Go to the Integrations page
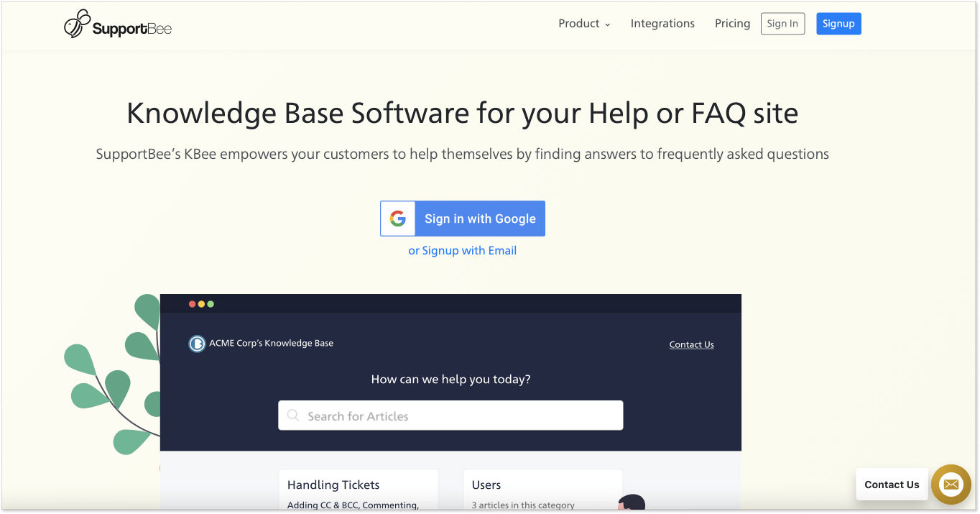The height and width of the screenshot is (514, 980). 662,24
